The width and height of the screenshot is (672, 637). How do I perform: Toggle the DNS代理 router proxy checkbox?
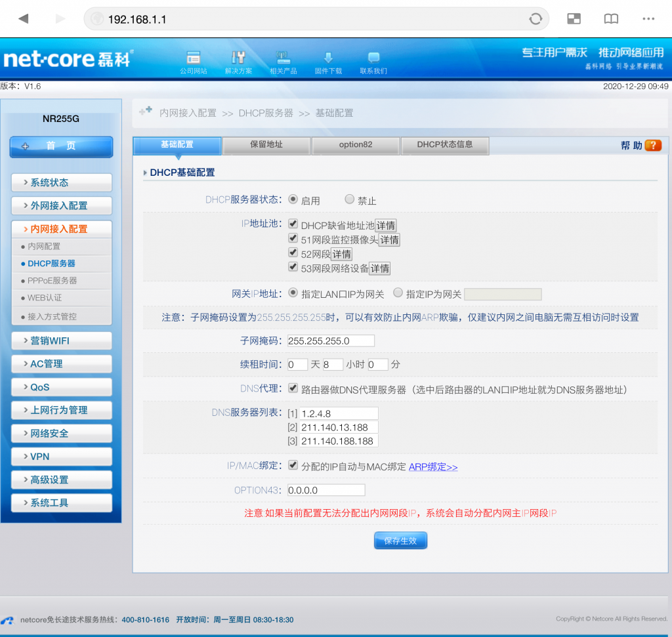293,388
